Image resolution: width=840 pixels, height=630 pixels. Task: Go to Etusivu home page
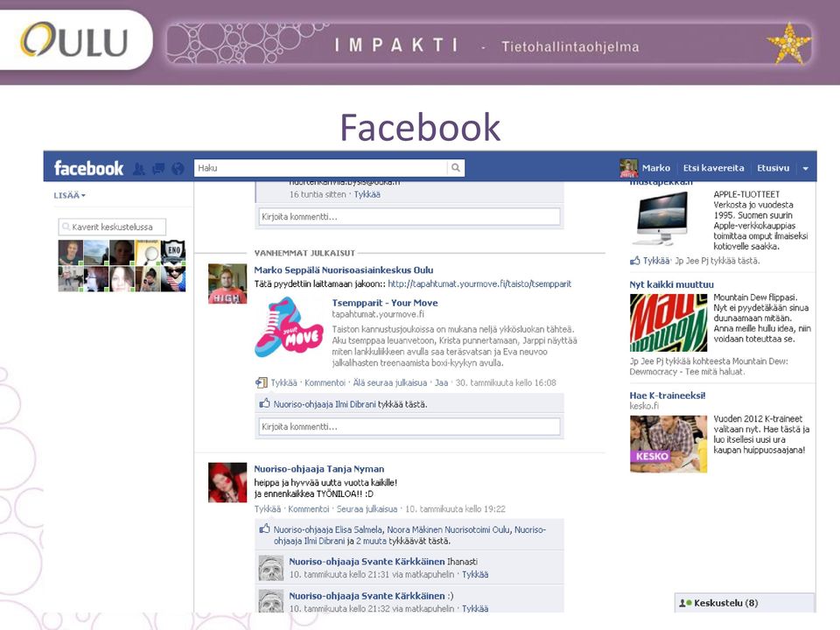tap(773, 168)
